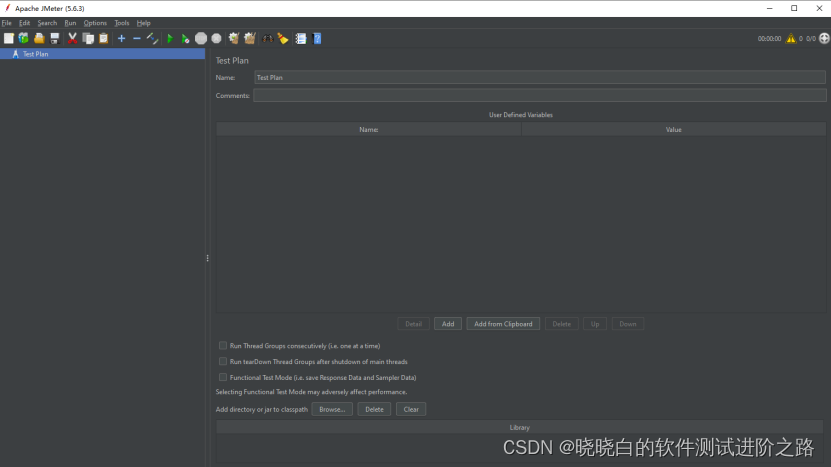The width and height of the screenshot is (831, 467).
Task: Click Delete button next to Add from Clipboard
Action: tap(561, 324)
